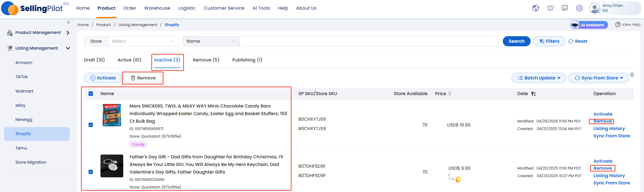Toggle the select-all checkbox in header
The image size is (644, 192).
pyautogui.click(x=91, y=94)
